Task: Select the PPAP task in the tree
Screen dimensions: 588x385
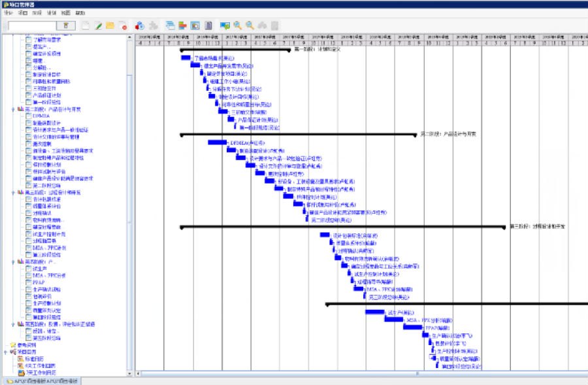Action: [x=37, y=282]
